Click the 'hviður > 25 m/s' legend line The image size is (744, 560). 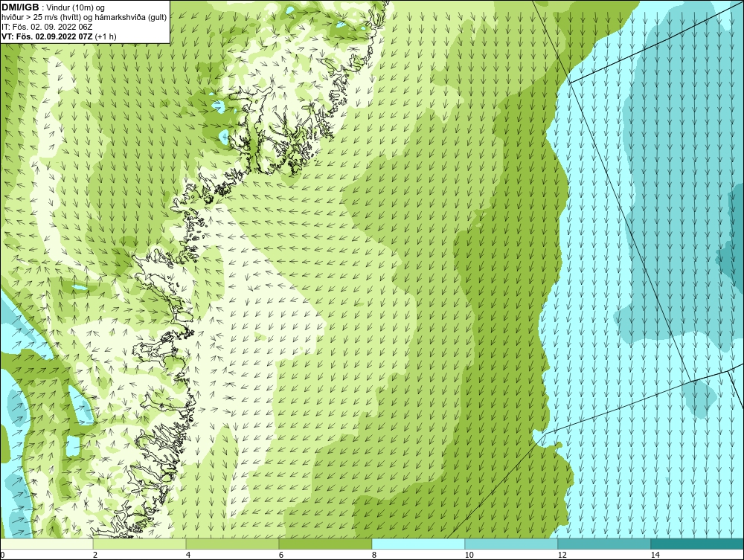tap(84, 17)
